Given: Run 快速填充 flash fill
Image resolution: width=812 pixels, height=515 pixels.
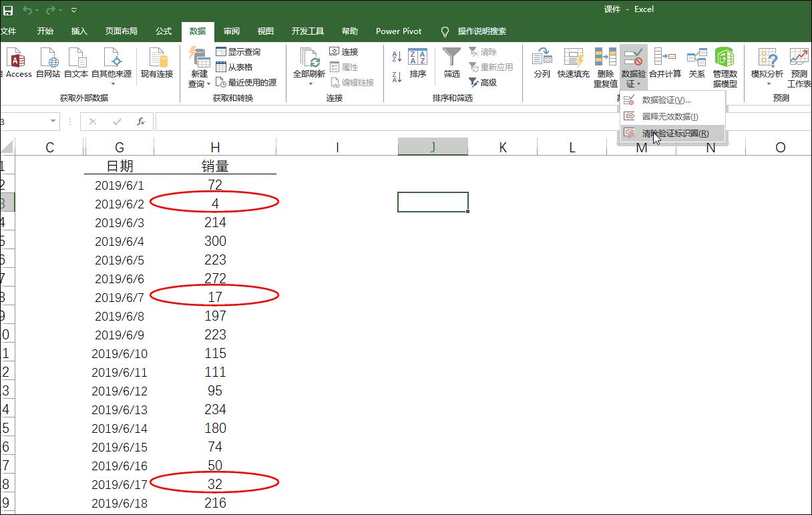Looking at the screenshot, I should (572, 63).
